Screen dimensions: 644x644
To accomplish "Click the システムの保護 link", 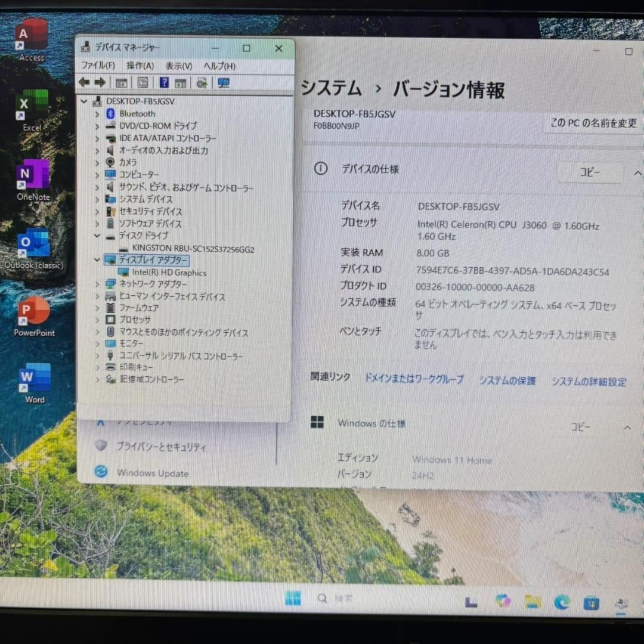I will (x=507, y=380).
